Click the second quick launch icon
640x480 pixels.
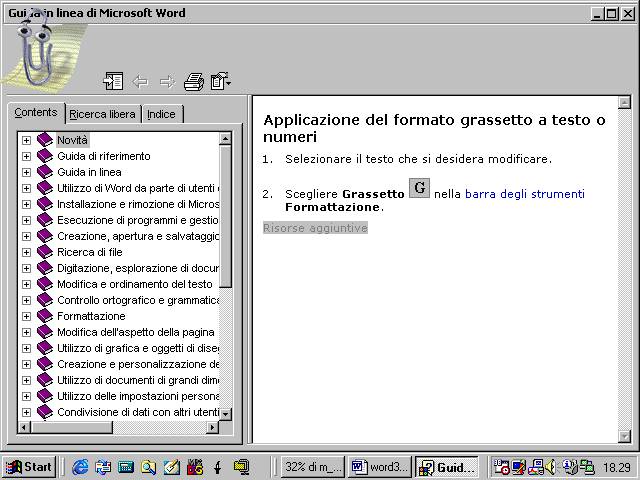click(103, 467)
